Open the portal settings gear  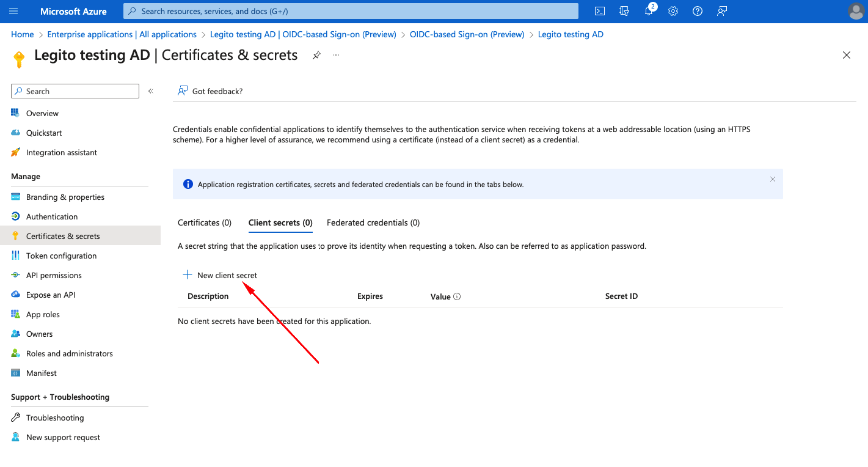(x=673, y=11)
